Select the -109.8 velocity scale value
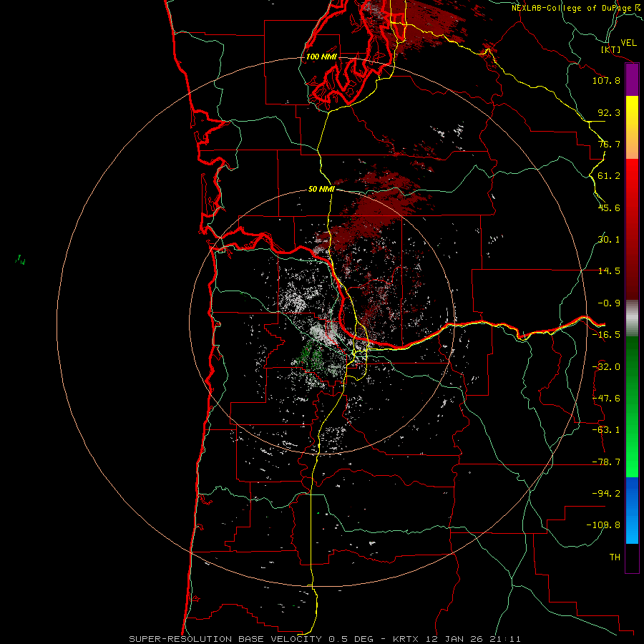 pyautogui.click(x=603, y=525)
